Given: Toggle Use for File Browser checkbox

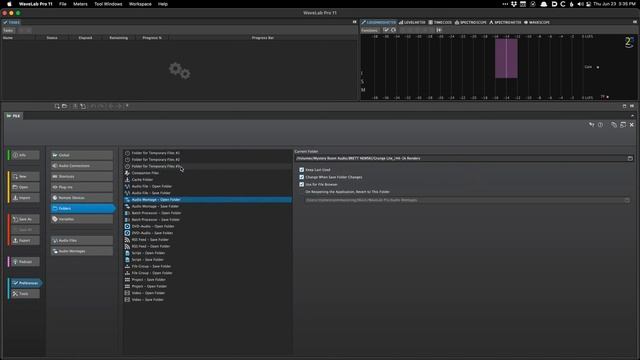Looking at the screenshot, I should [x=302, y=184].
